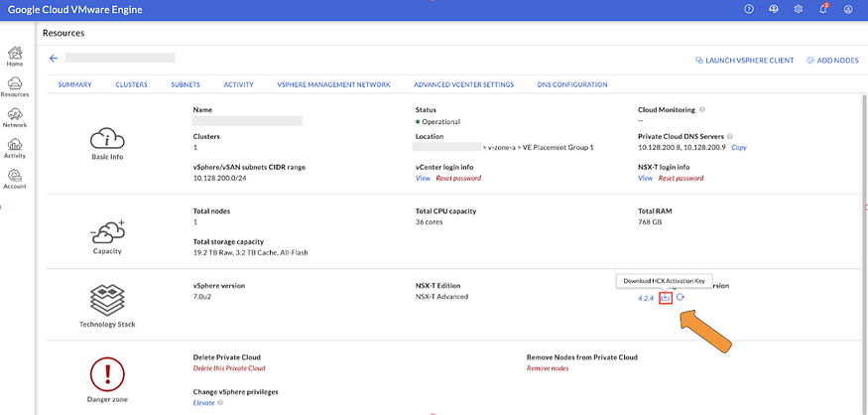Launch vSphere Client
Image resolution: width=868 pixels, height=415 pixels.
745,61
